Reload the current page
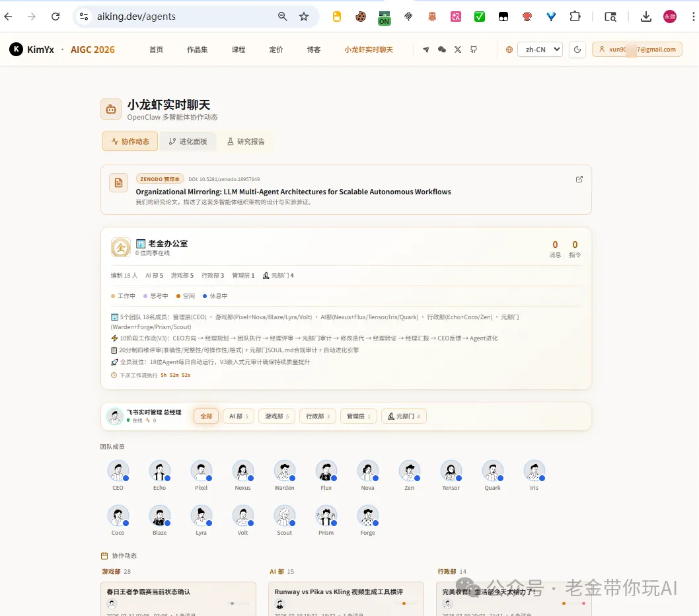Image resolution: width=699 pixels, height=616 pixels. click(x=55, y=17)
